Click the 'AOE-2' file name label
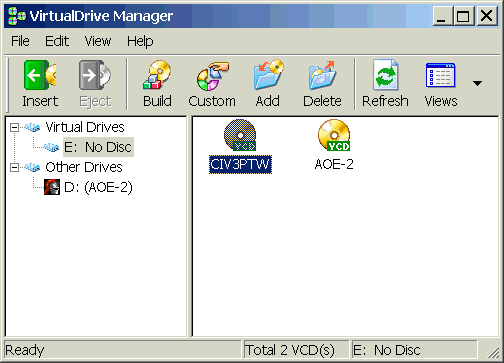 (x=334, y=164)
